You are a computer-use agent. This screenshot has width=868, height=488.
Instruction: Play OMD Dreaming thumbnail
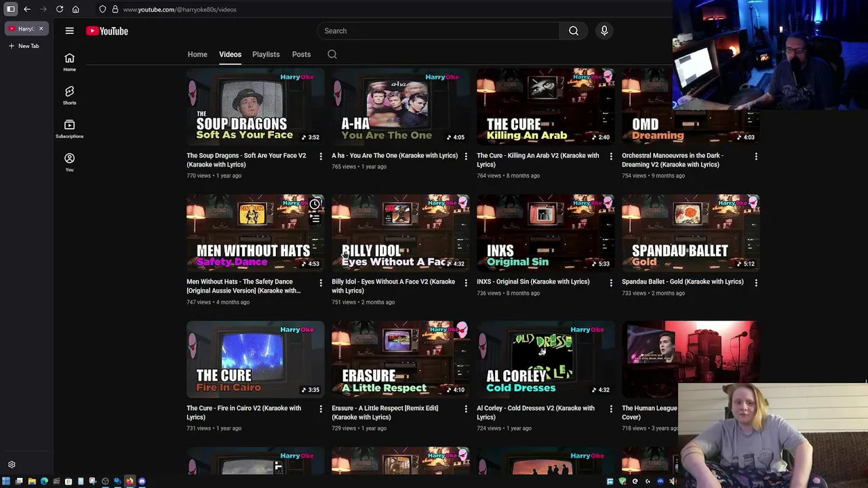(690, 106)
